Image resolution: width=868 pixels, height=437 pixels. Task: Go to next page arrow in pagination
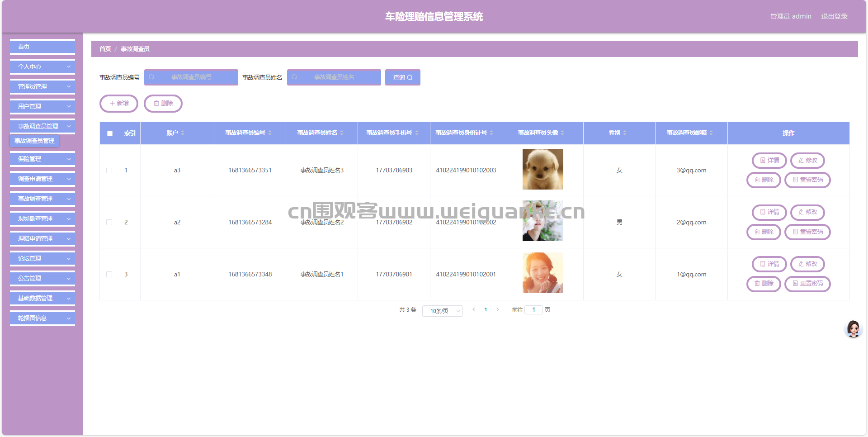click(x=498, y=310)
